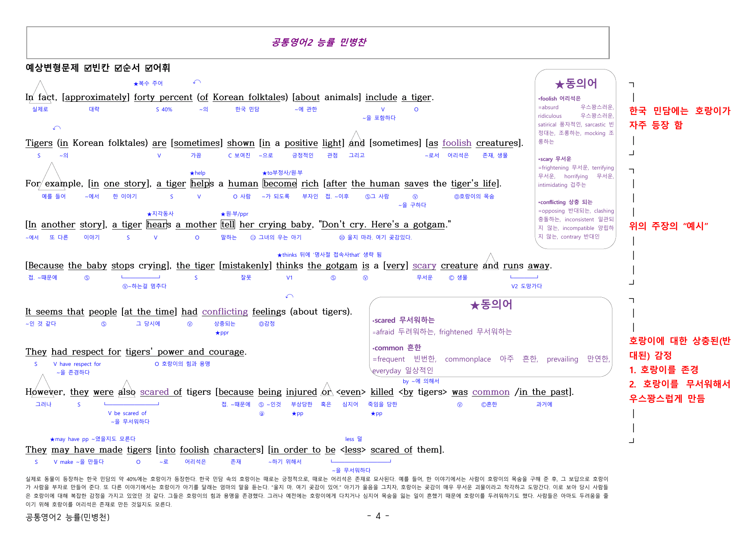Click the word "However" starting the sentence
This screenshot has height=535, width=756.
coord(45,392)
